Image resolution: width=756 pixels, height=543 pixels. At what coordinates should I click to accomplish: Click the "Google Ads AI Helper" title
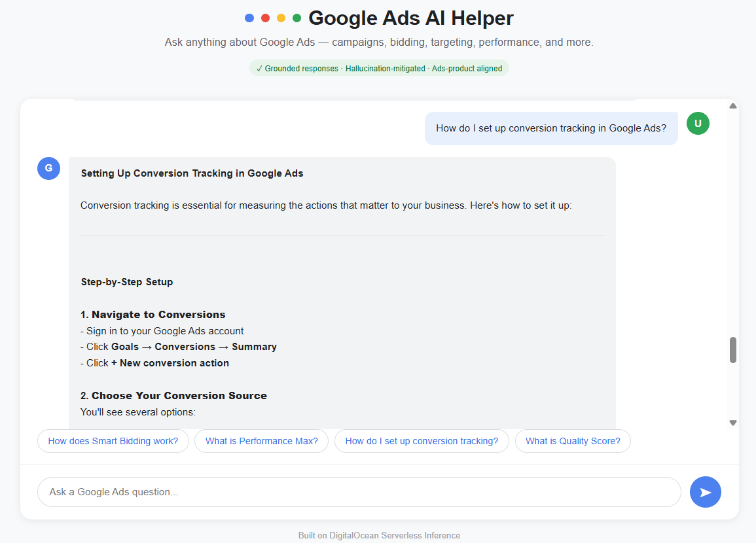(x=411, y=18)
